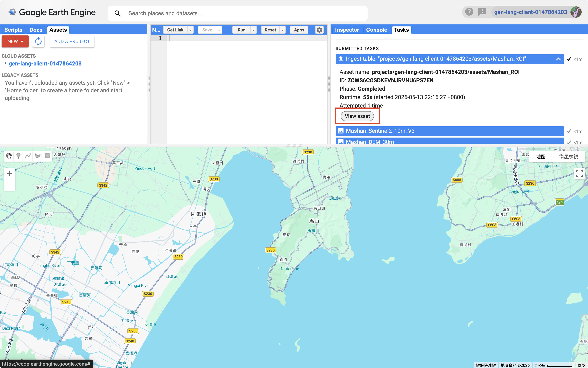Switch to the Scripts tab
588x368 pixels.
[x=13, y=30]
